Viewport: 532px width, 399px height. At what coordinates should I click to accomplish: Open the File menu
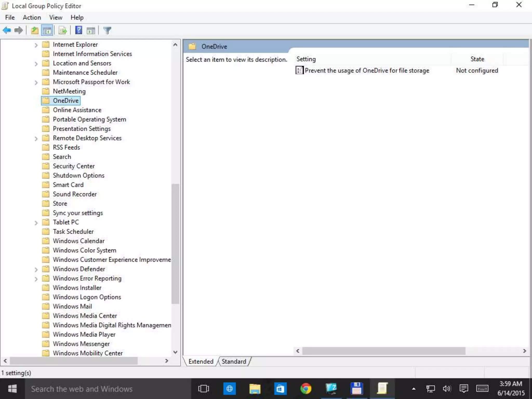click(10, 17)
